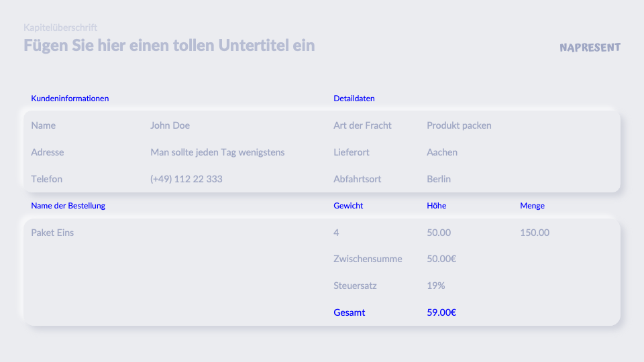Select the main subtitle heading text
The width and height of the screenshot is (644, 362).
[169, 46]
